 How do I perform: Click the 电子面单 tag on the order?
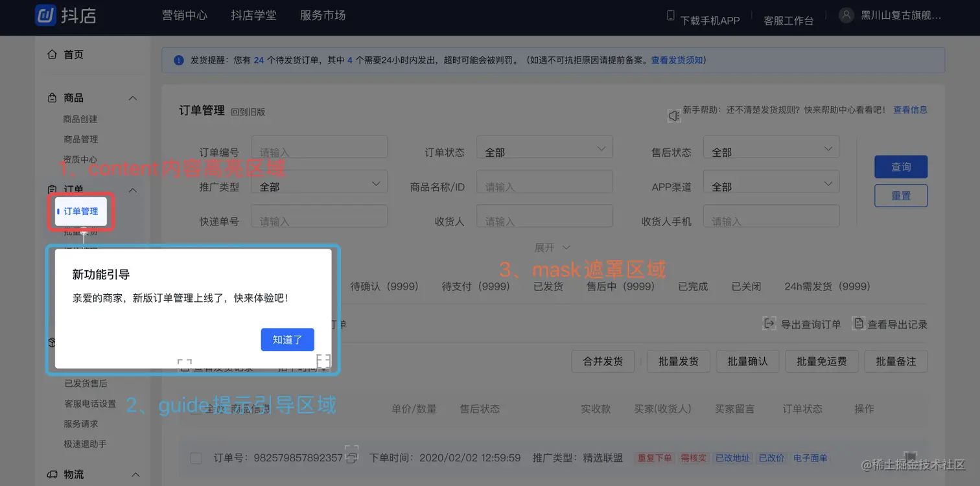click(810, 458)
